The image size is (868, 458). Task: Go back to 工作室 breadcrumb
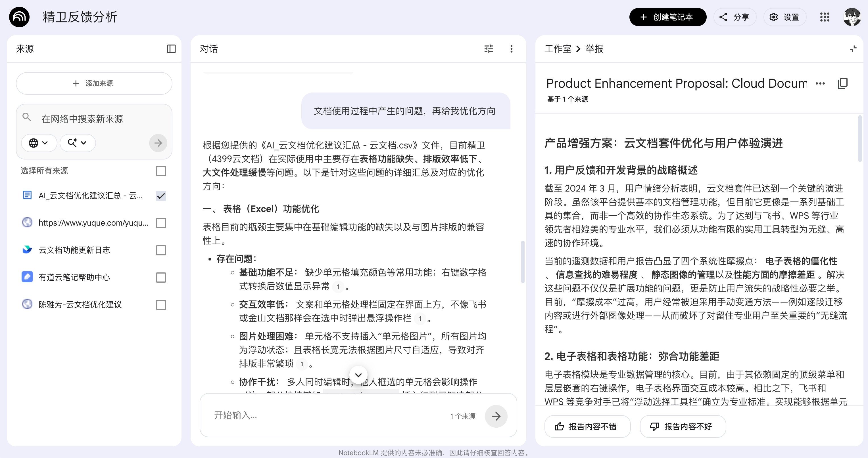558,49
